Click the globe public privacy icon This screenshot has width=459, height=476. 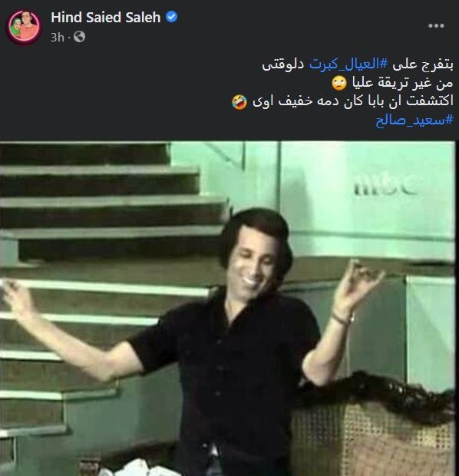[79, 37]
